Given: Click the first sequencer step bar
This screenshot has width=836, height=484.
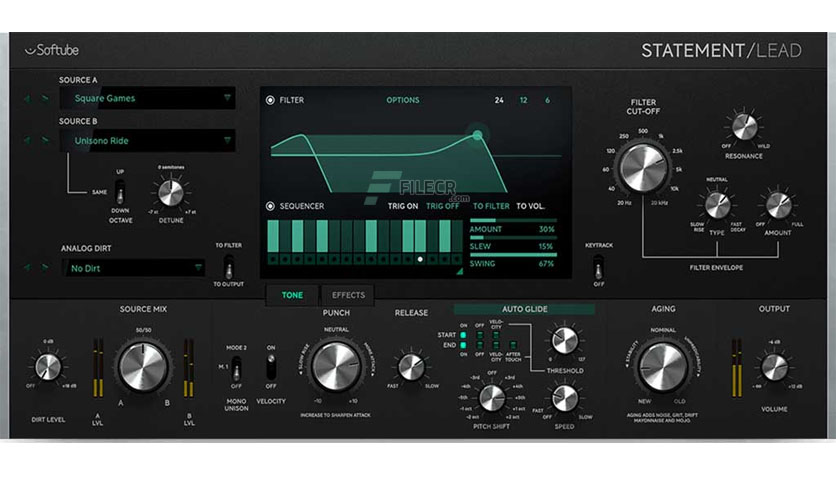Looking at the screenshot, I should [273, 236].
